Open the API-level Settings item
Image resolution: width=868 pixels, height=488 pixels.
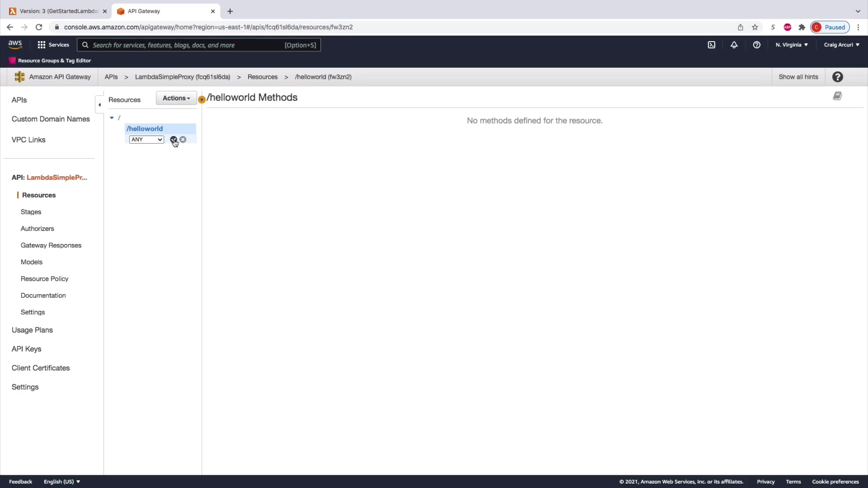point(33,312)
